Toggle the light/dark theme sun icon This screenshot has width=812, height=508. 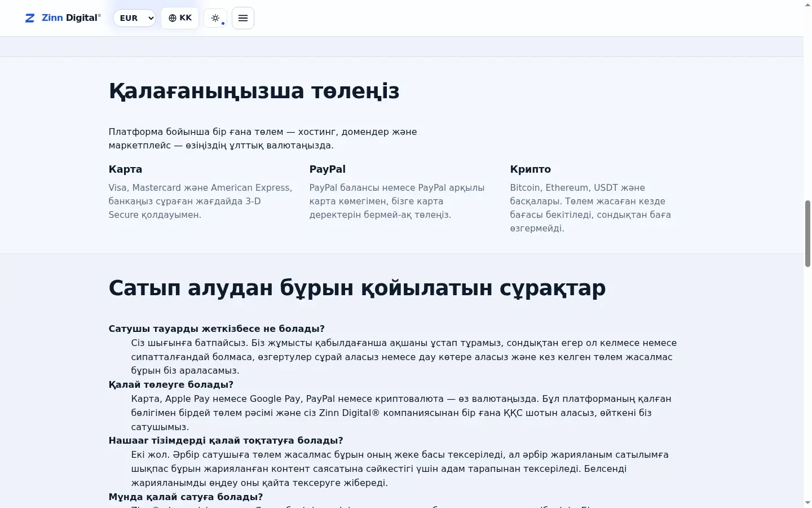tap(215, 18)
